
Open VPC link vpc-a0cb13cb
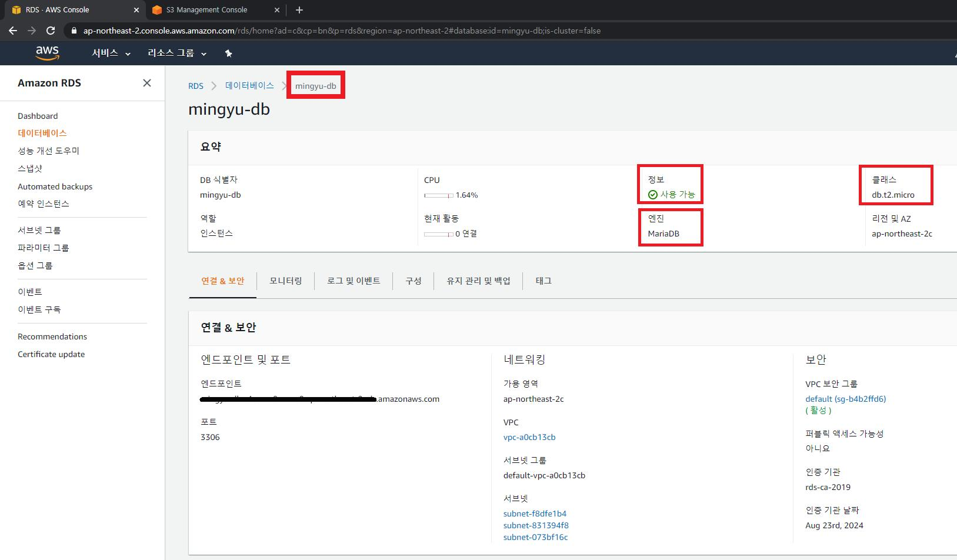[x=529, y=437]
